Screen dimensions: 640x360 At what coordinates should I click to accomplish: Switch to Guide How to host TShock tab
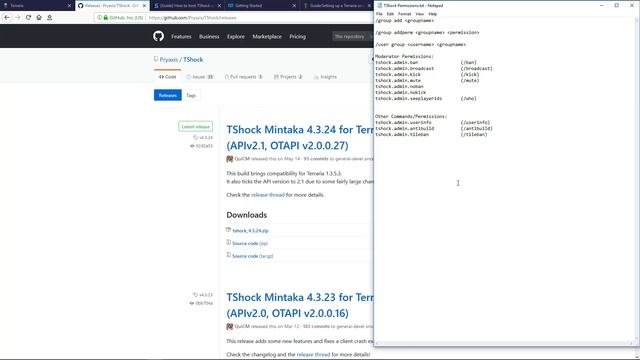186,6
